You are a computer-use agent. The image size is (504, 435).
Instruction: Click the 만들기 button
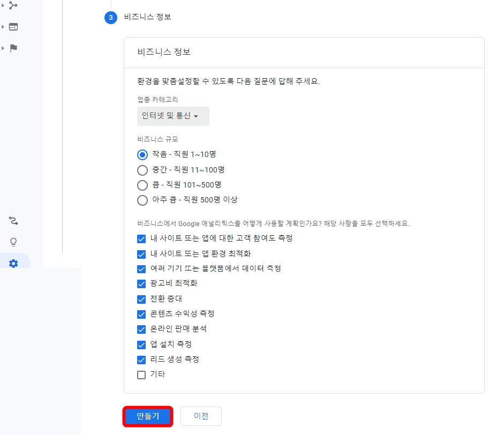click(x=148, y=416)
